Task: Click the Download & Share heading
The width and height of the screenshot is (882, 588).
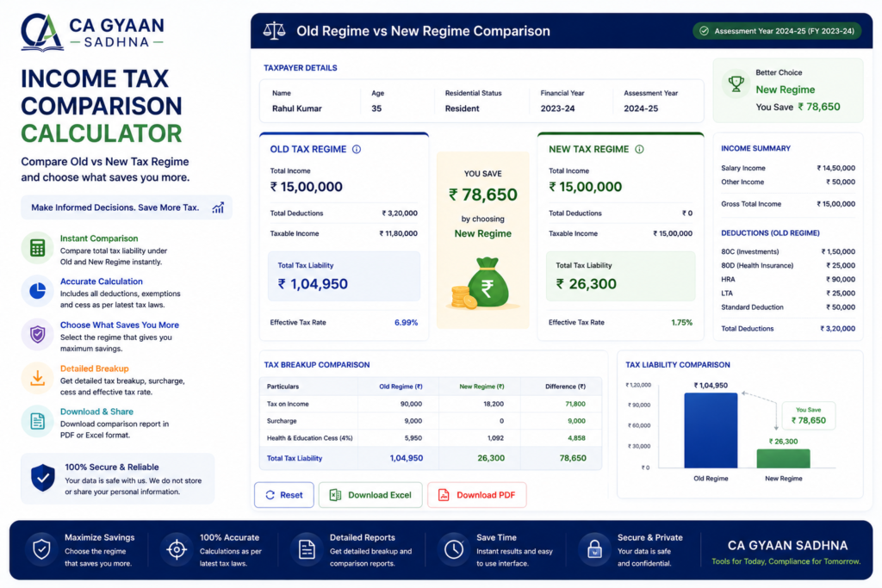Action: click(x=96, y=412)
